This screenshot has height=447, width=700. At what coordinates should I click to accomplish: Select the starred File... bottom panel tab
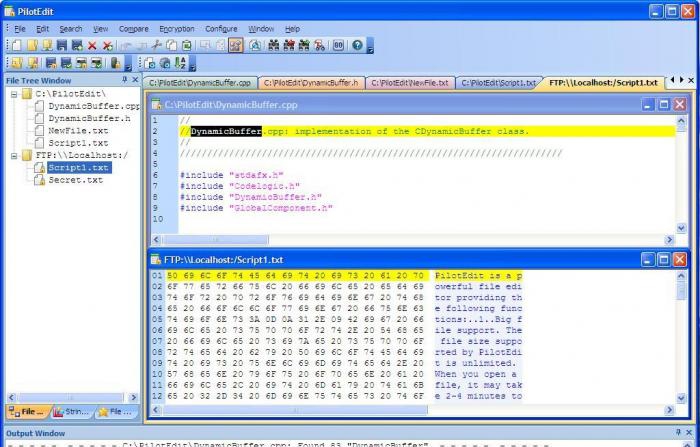(x=116, y=412)
